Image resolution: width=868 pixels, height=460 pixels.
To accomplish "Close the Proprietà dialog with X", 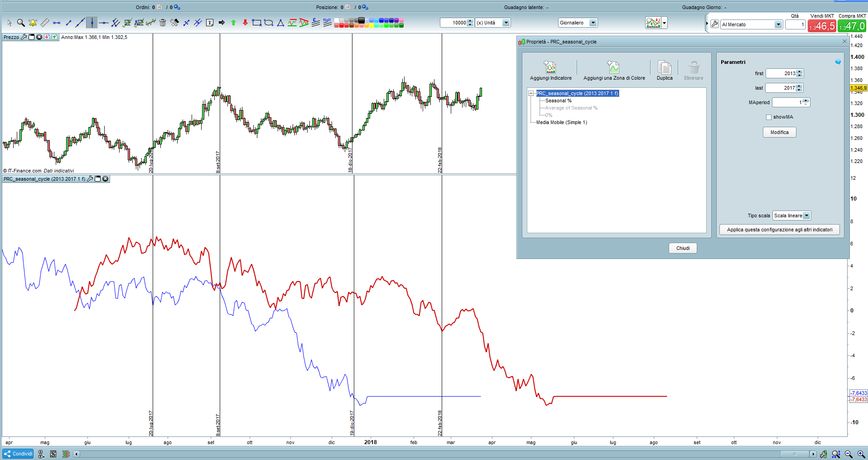I will click(844, 41).
